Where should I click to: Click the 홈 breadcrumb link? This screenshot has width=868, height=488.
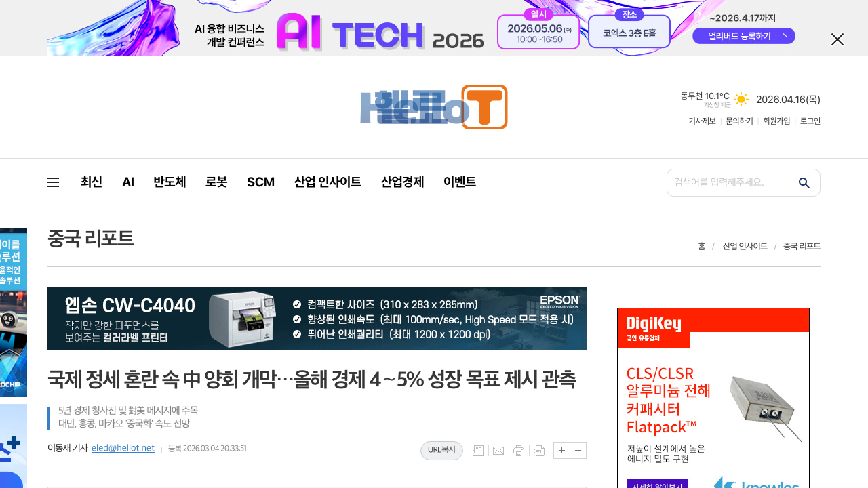click(701, 247)
